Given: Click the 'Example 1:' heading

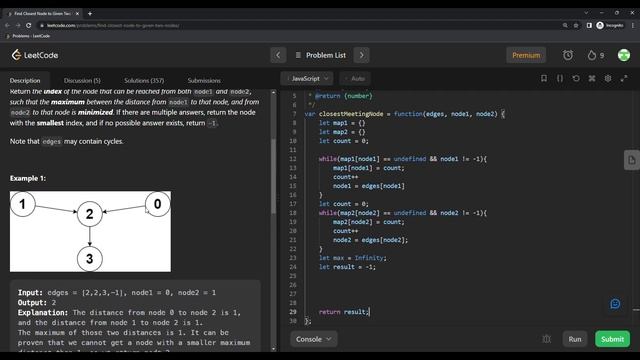Looking at the screenshot, I should tap(28, 178).
